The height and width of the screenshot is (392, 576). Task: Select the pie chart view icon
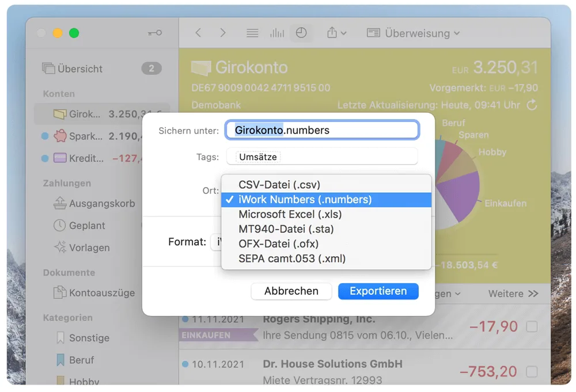pyautogui.click(x=301, y=33)
